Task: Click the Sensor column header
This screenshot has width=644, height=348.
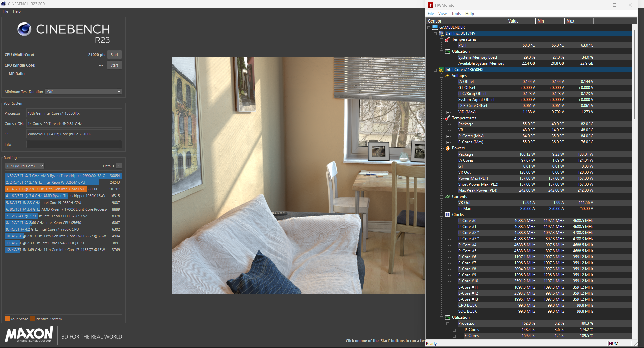Action: (466, 21)
